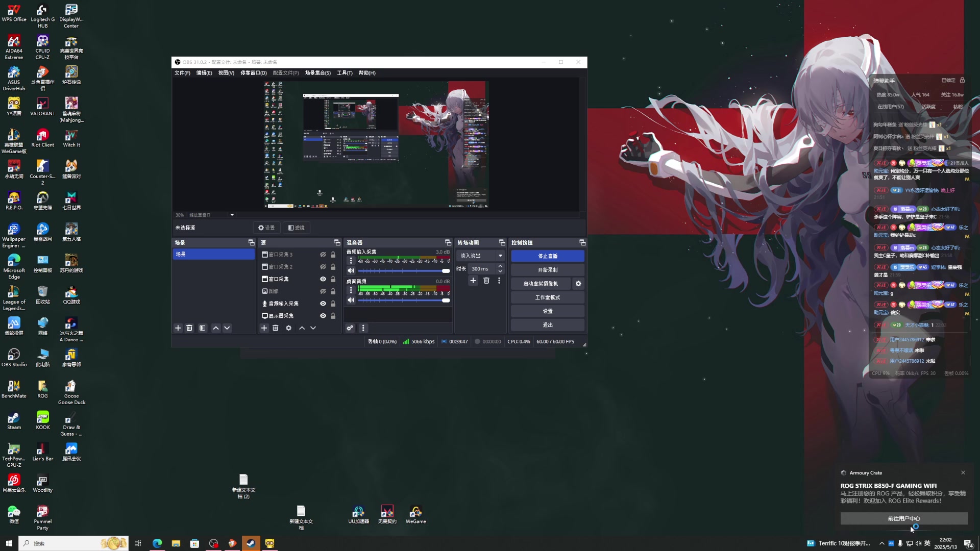
Task: Click 300 ms duration field
Action: [x=481, y=269]
